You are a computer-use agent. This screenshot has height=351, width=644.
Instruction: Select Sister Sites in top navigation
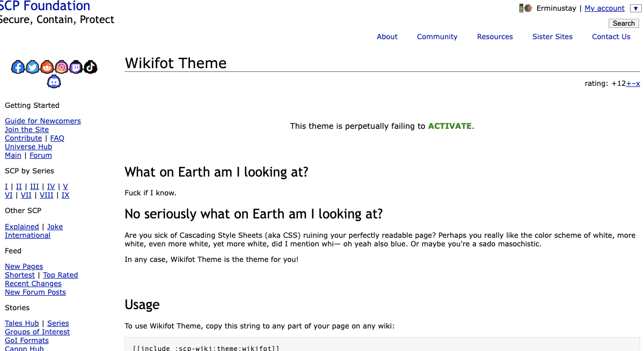552,36
